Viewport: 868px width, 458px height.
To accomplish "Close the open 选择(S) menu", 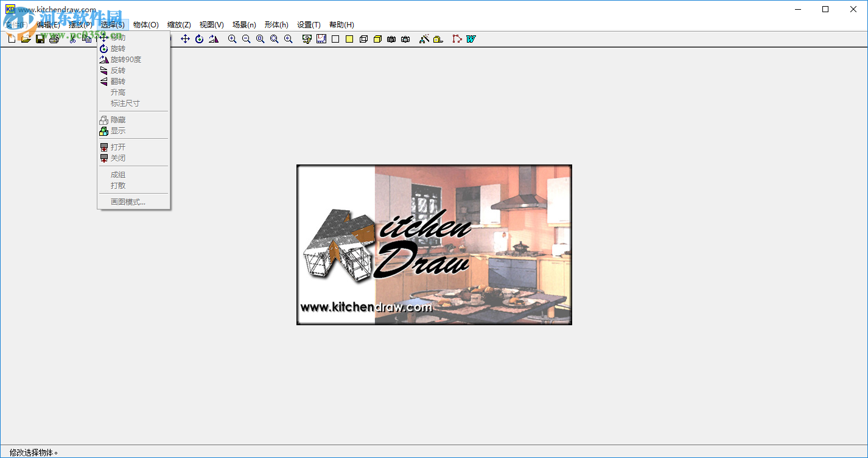I will click(x=113, y=25).
